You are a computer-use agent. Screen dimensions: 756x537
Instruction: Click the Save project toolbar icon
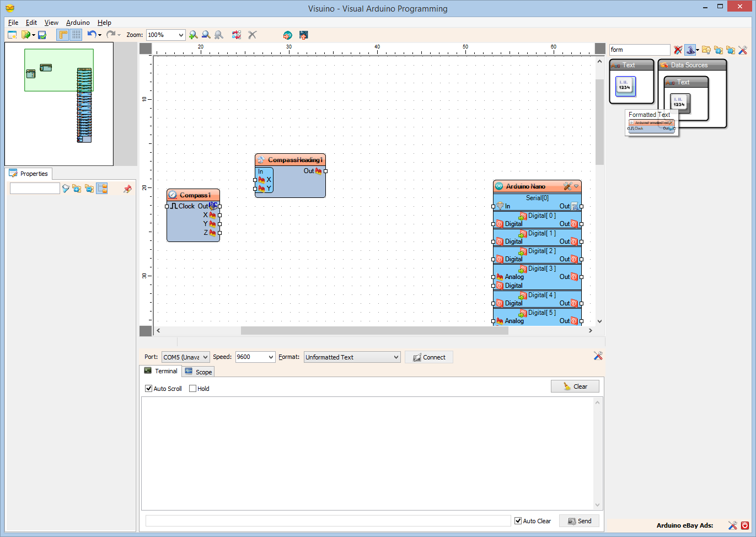42,35
